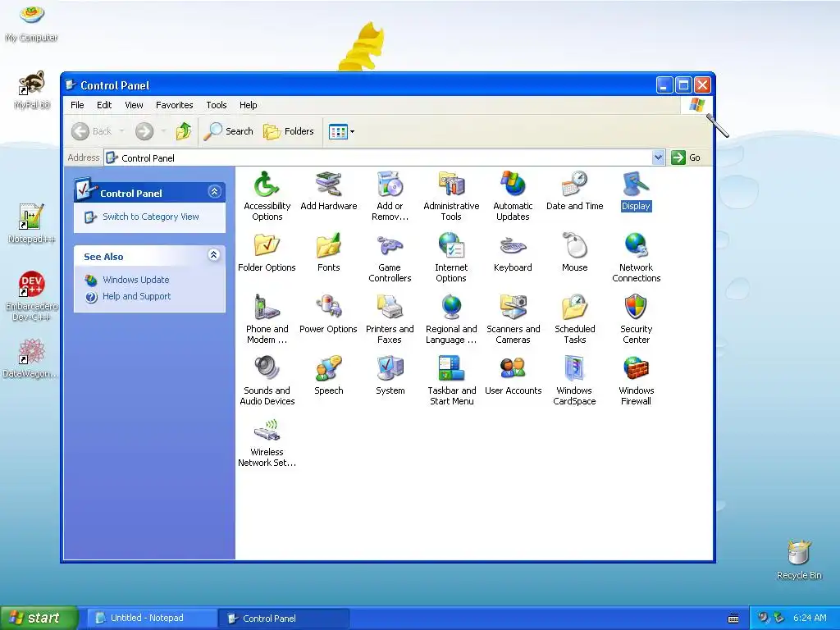The height and width of the screenshot is (630, 840).
Task: Open Administrative Tools icon
Action: pyautogui.click(x=451, y=185)
